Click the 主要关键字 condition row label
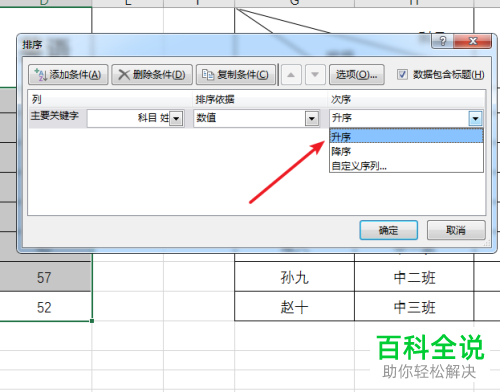Image resolution: width=500 pixels, height=392 pixels. (55, 116)
